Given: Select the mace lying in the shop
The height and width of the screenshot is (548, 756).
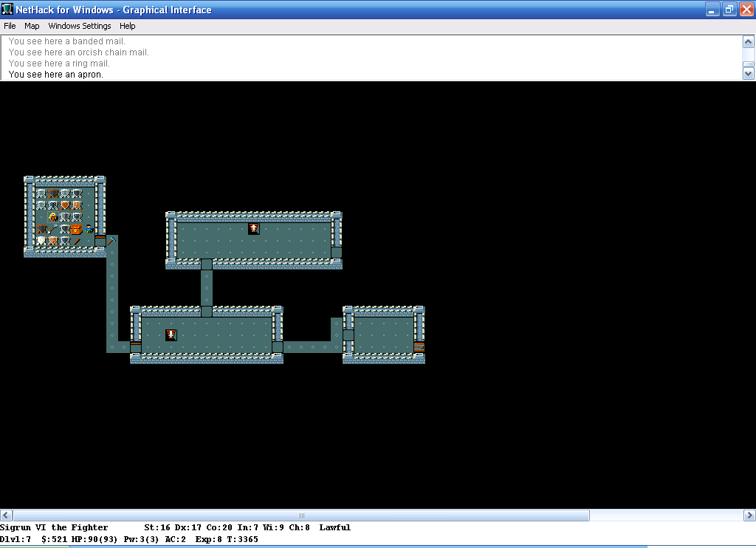Looking at the screenshot, I should [53, 229].
